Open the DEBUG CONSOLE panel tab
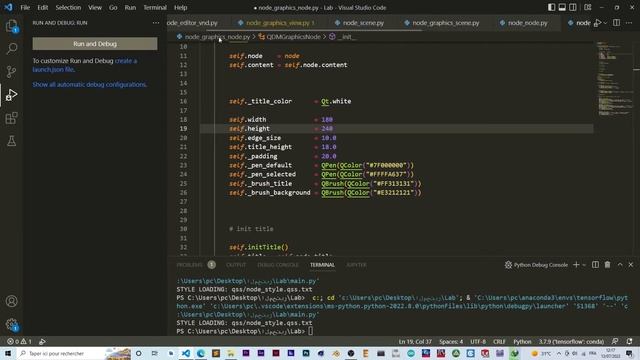Image resolution: width=640 pixels, height=360 pixels. pos(278,265)
